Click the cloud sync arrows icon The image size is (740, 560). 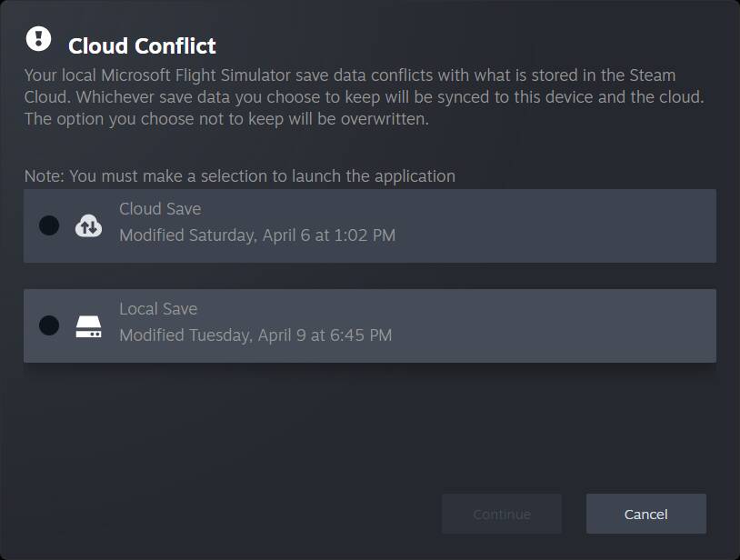[x=88, y=225]
